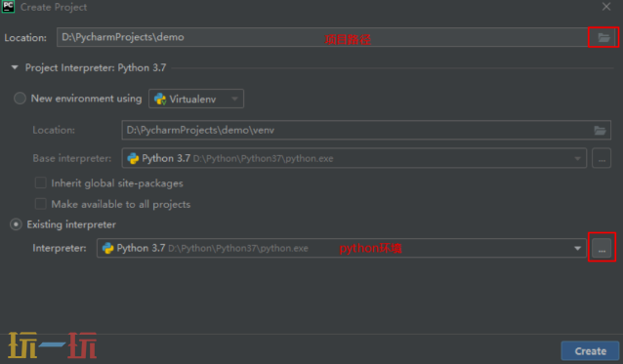Click the PyCharm logo in title bar
623x364 pixels.
(x=8, y=7)
